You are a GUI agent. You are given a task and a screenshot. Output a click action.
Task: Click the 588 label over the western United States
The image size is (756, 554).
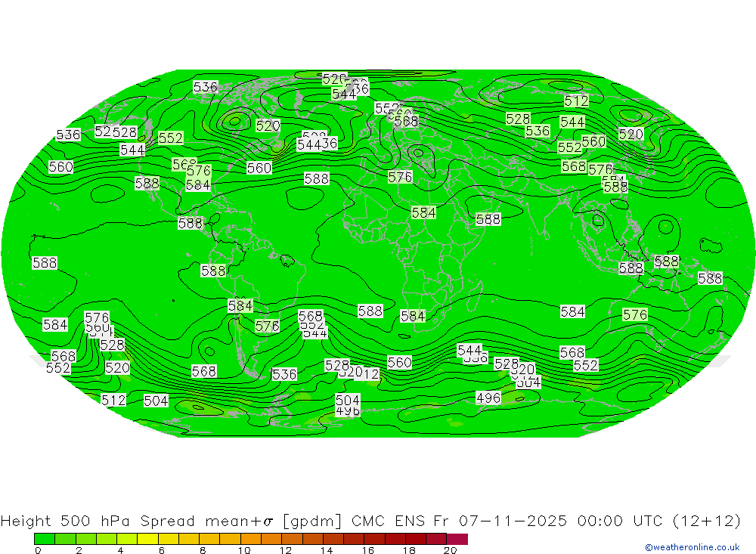[147, 183]
